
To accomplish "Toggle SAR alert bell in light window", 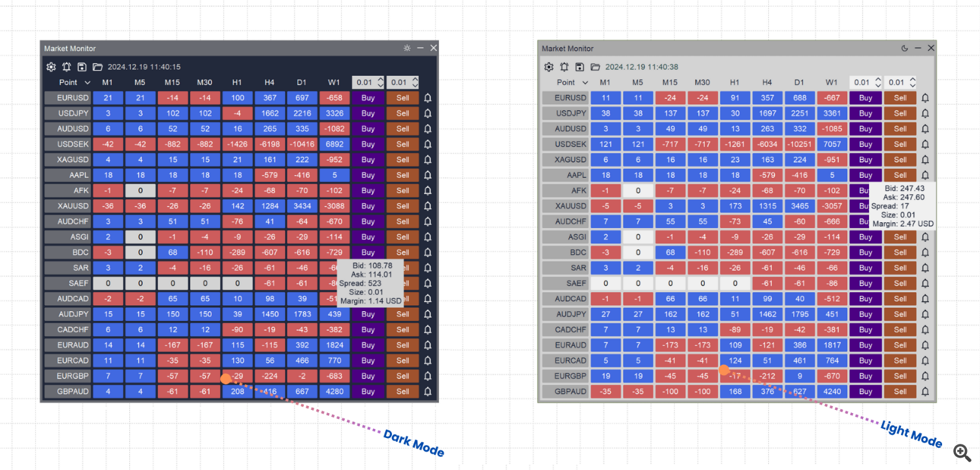I will (x=926, y=268).
